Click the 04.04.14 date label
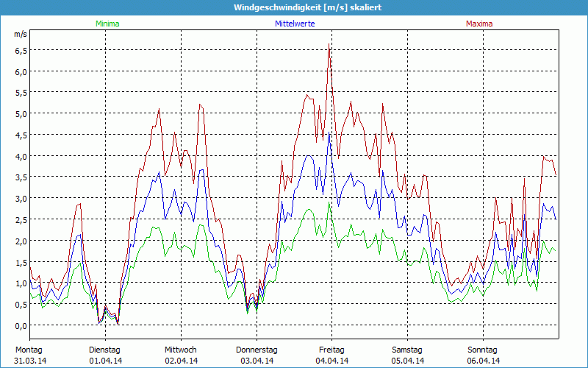The height and width of the screenshot is (368, 588). click(332, 361)
